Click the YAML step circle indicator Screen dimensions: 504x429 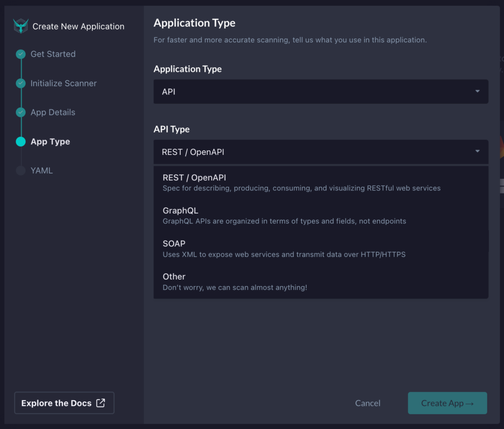coord(20,170)
